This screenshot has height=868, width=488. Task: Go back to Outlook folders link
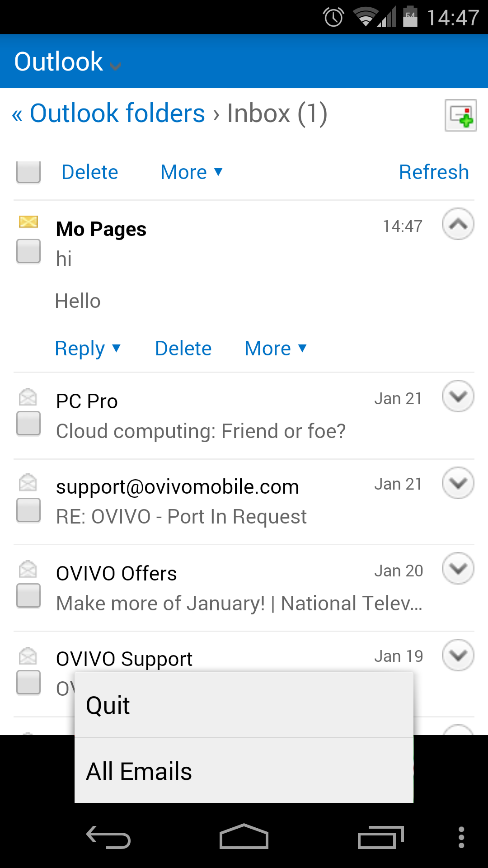coord(117,113)
